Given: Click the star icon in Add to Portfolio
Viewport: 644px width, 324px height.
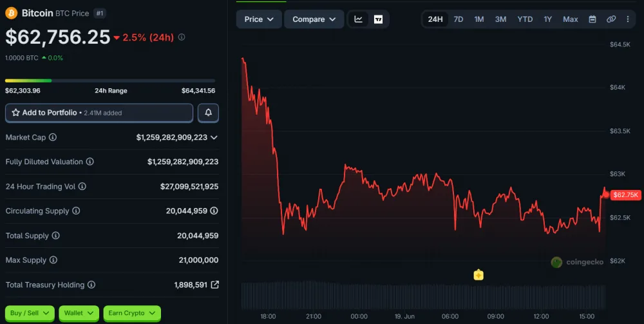Looking at the screenshot, I should 15,113.
